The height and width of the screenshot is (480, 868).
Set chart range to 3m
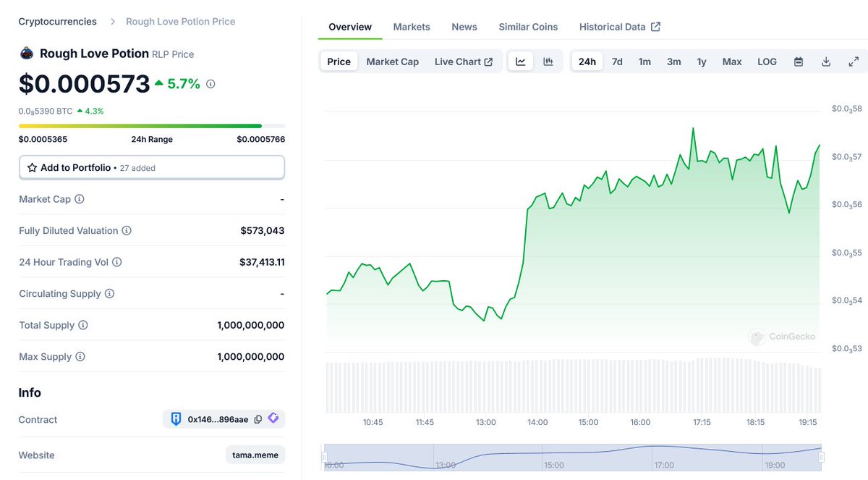tap(674, 62)
